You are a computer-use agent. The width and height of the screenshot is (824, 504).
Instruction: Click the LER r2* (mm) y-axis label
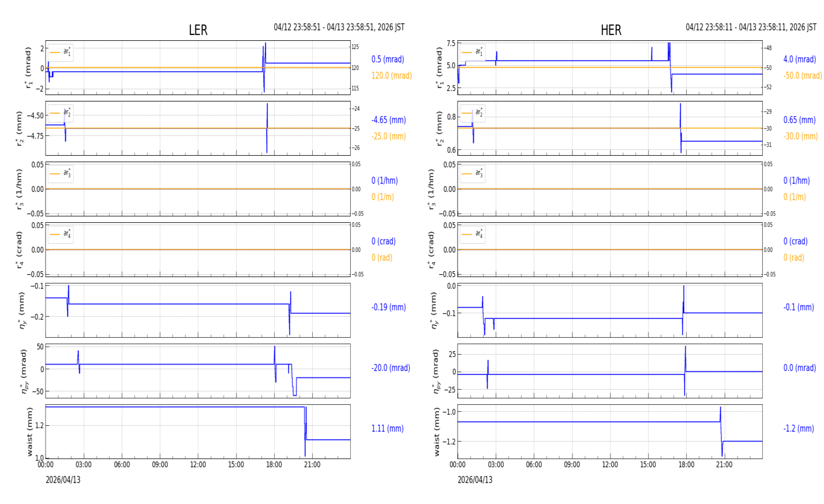19,128
